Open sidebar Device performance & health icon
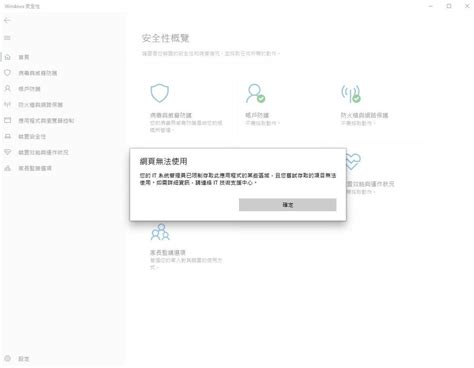The height and width of the screenshot is (368, 474). point(7,152)
